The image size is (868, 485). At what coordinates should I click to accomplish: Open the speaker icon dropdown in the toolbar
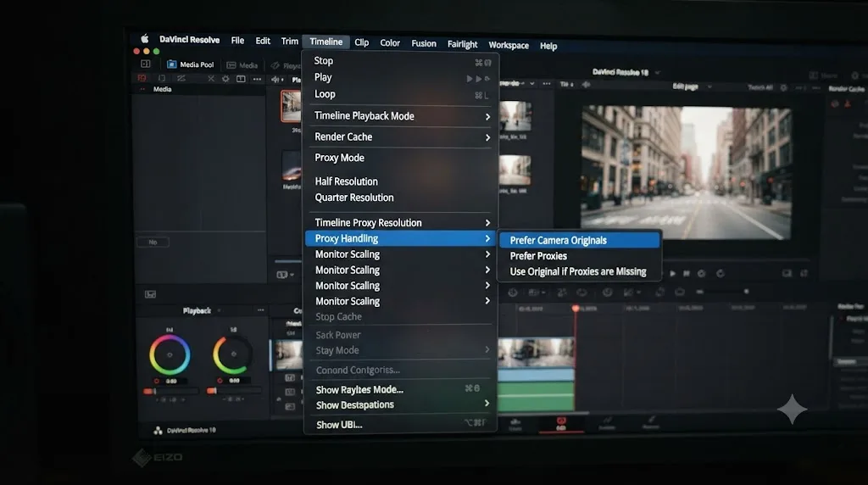pyautogui.click(x=277, y=79)
